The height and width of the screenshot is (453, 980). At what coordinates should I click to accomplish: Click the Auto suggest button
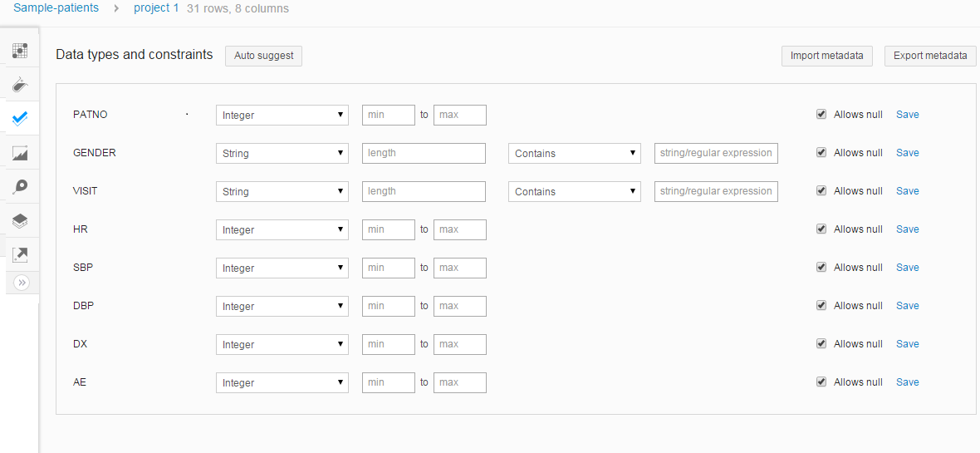click(263, 56)
